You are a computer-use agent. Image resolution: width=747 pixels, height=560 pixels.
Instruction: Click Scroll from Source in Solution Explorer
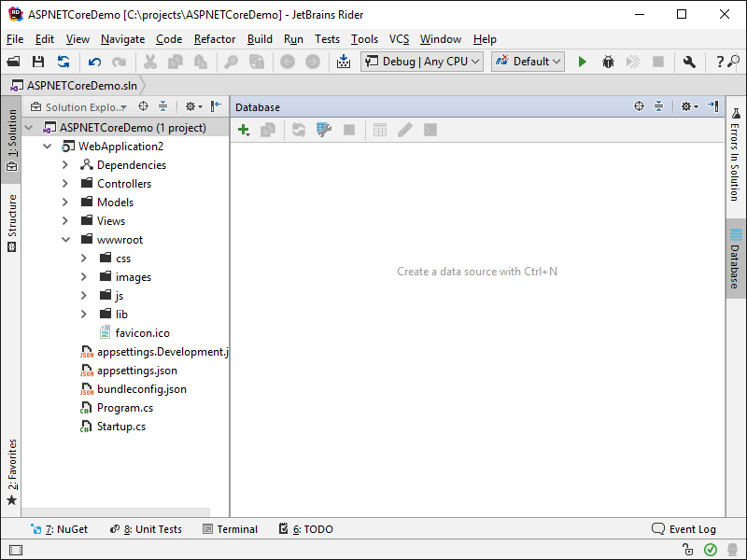(x=143, y=106)
